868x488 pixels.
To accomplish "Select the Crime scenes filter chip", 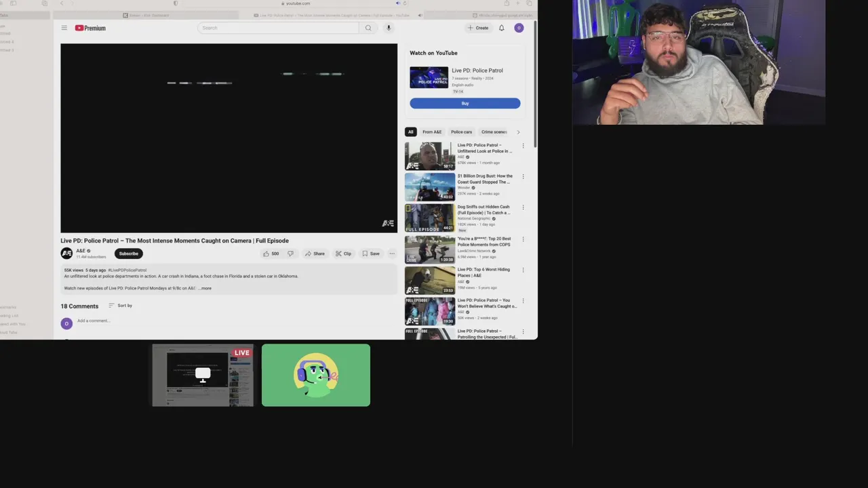I will (x=494, y=132).
